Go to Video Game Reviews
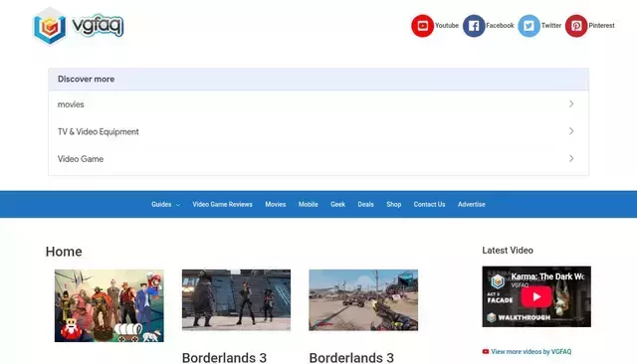 222,204
